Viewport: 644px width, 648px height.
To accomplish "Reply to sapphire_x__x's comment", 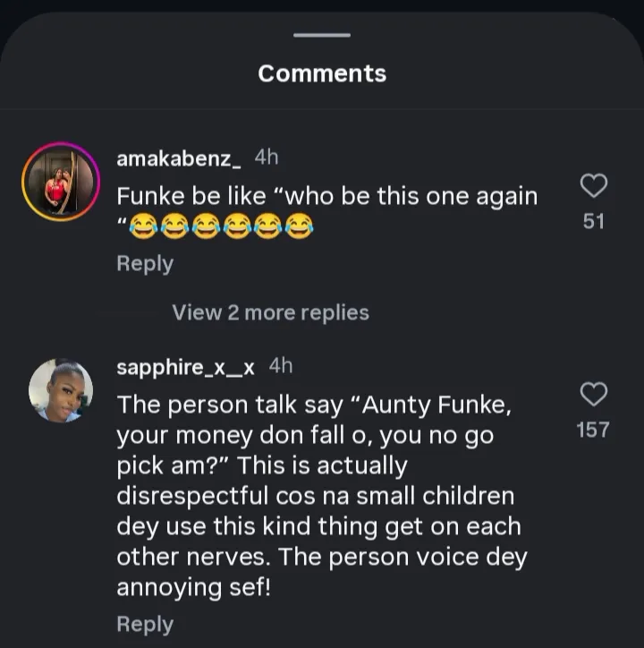I will click(x=145, y=624).
